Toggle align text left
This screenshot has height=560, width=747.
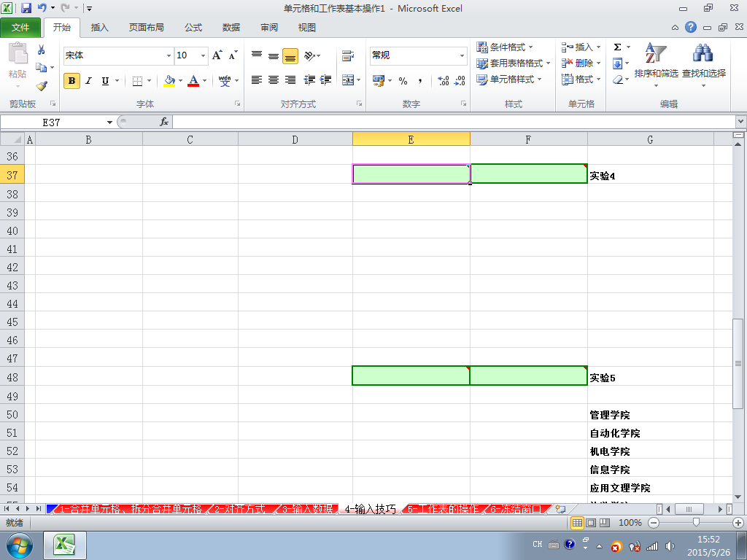[257, 80]
